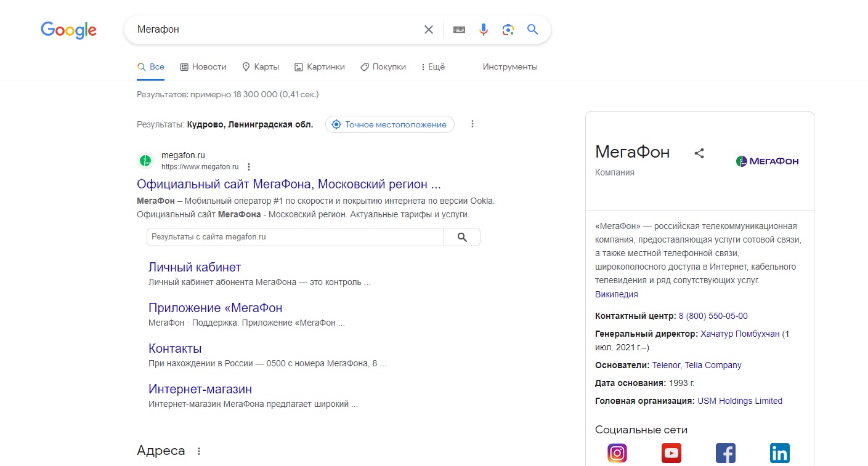Click the МегаФон knowledge panel title
The width and height of the screenshot is (868, 466).
tap(633, 152)
